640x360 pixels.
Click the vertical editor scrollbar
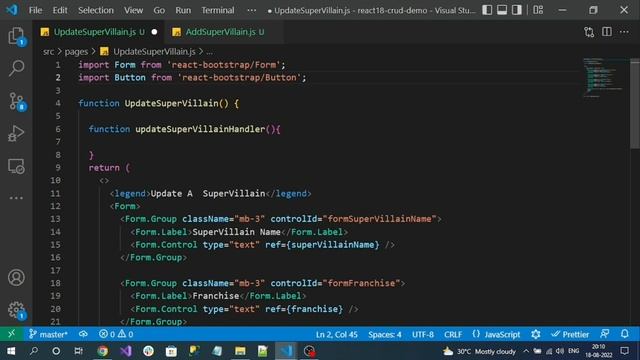point(635,104)
